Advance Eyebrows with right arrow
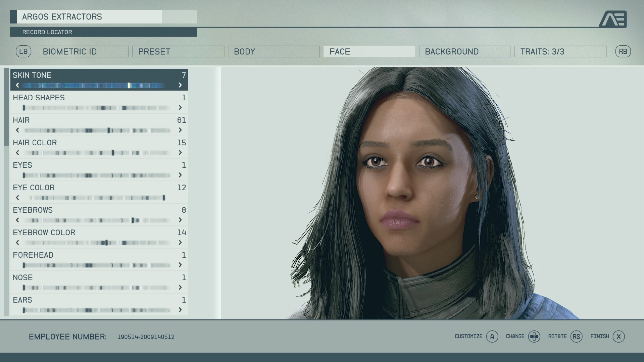644x362 pixels. pyautogui.click(x=180, y=220)
